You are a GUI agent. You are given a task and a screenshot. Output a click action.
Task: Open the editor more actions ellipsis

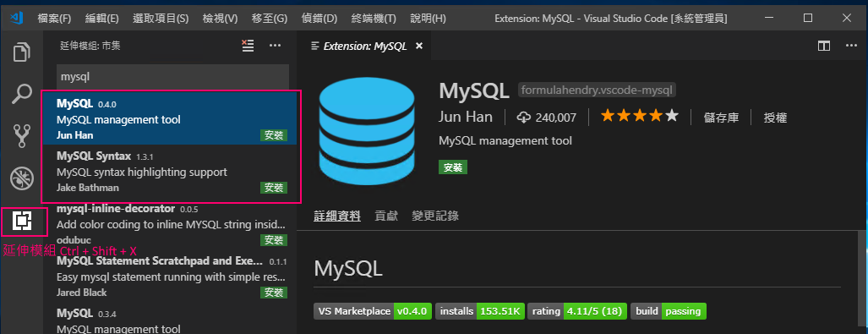tap(851, 46)
